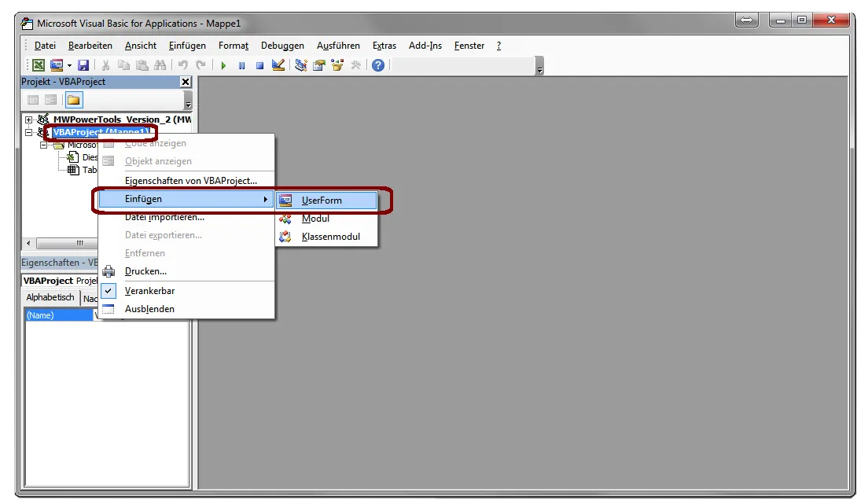Viewport: 868px width, 504px height.
Task: Switch to the Alphabetisch properties tab
Action: click(x=50, y=298)
